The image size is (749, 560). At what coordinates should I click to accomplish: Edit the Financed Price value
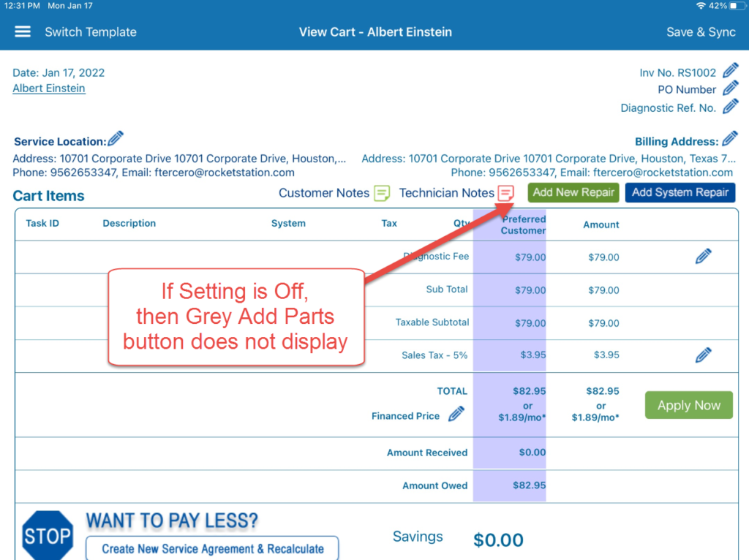456,414
